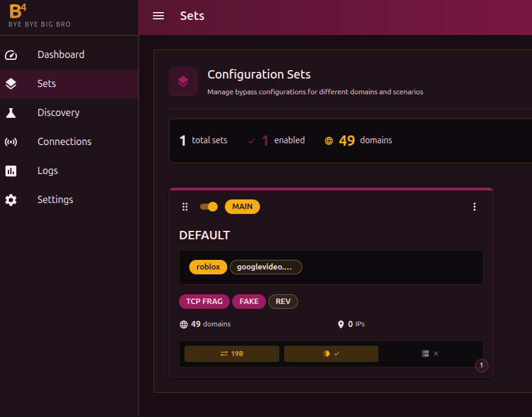Click the drag handle on the DEFAULT set

(x=185, y=207)
